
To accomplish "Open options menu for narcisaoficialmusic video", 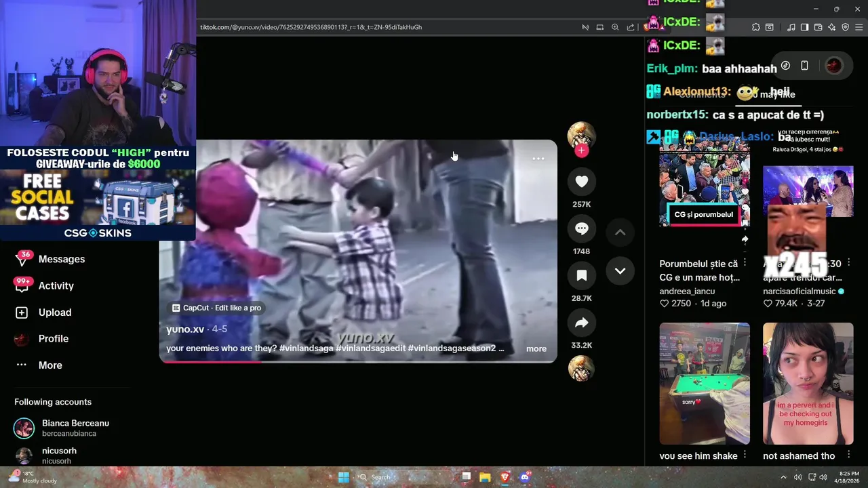I will (x=848, y=262).
